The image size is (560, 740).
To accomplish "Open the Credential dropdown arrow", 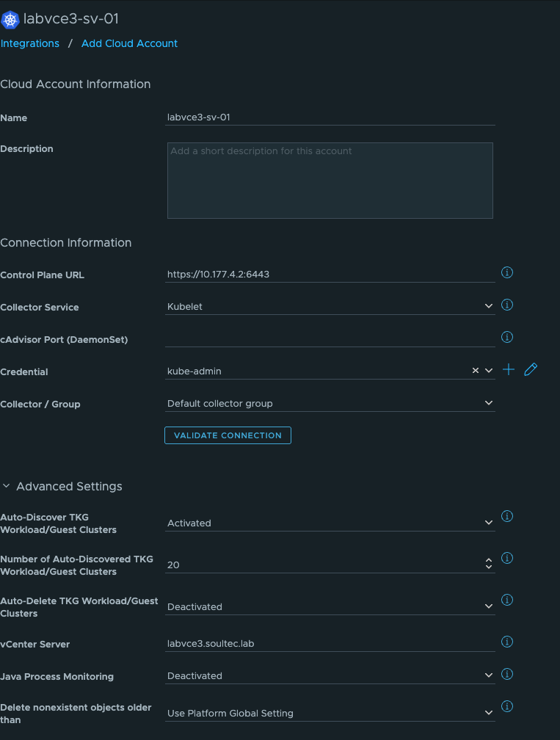I will [x=489, y=371].
